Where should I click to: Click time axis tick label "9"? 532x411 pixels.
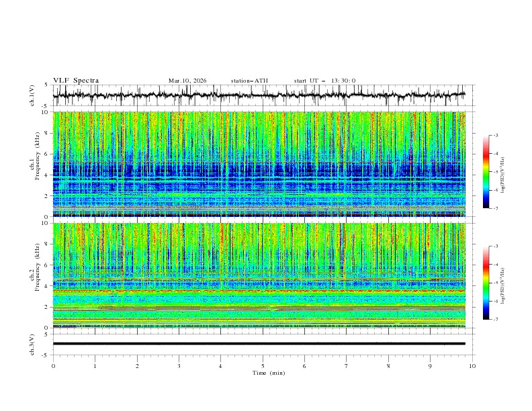[x=430, y=366]
